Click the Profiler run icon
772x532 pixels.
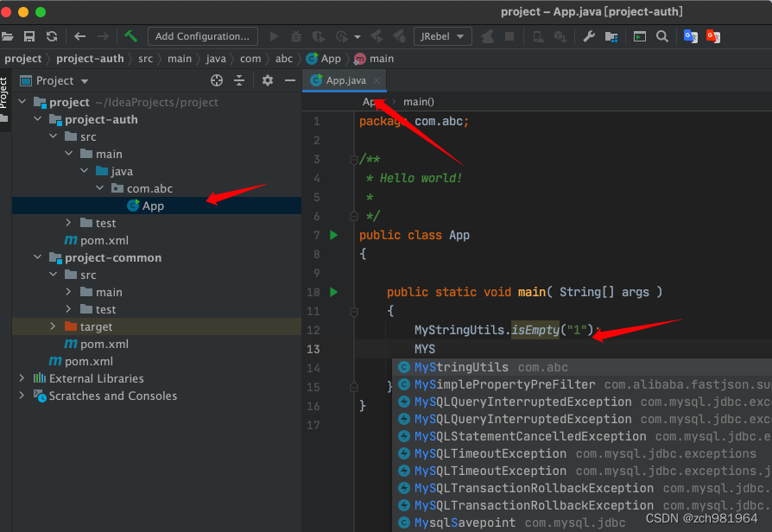(x=342, y=36)
